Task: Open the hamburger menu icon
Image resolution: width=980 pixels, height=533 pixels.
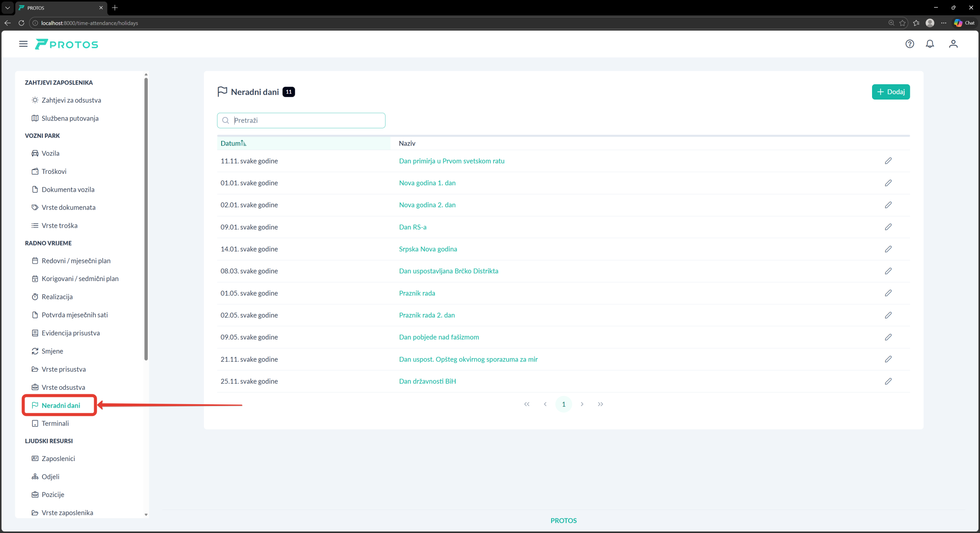Action: click(x=23, y=44)
